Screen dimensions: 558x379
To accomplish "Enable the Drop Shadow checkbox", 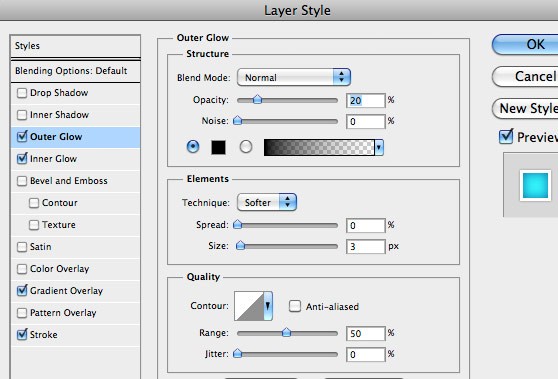I will point(22,93).
